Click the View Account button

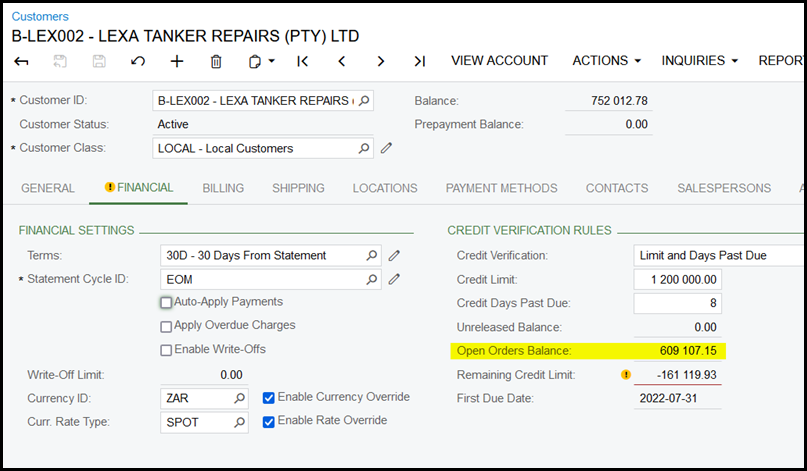pos(499,61)
